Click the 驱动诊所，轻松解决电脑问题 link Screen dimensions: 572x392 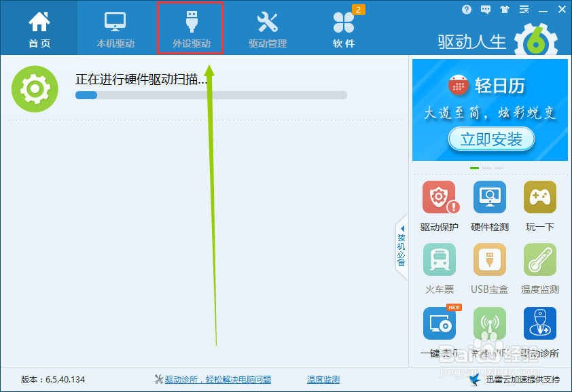tap(218, 380)
